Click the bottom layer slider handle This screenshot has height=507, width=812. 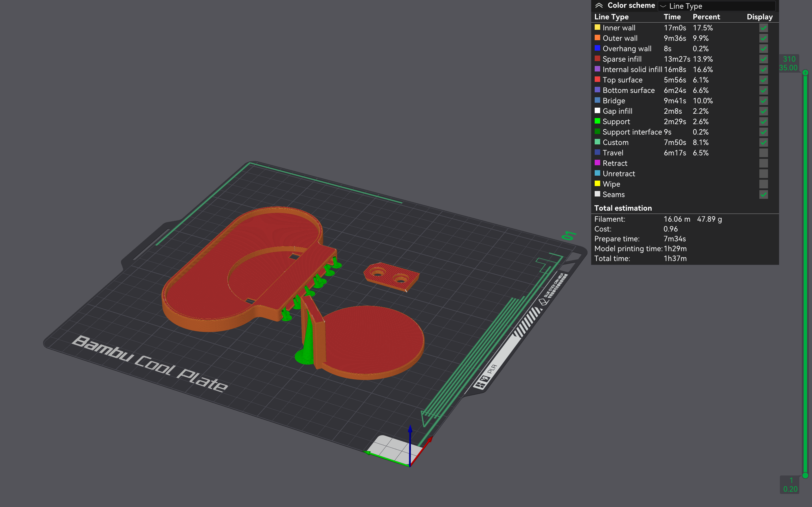805,475
